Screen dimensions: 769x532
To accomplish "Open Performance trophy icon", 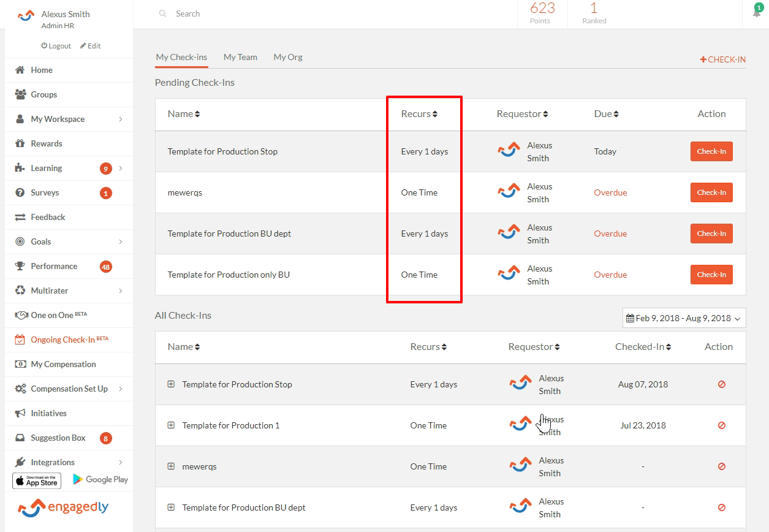I will [x=20, y=266].
